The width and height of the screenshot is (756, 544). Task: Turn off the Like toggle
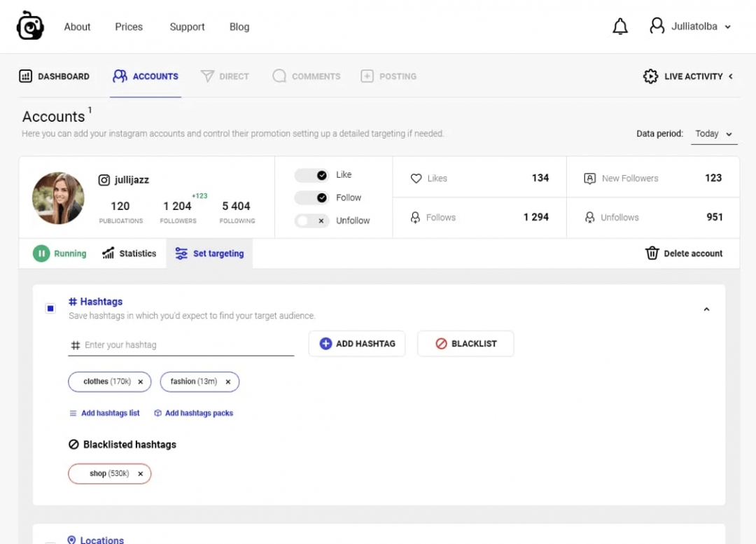click(x=312, y=175)
